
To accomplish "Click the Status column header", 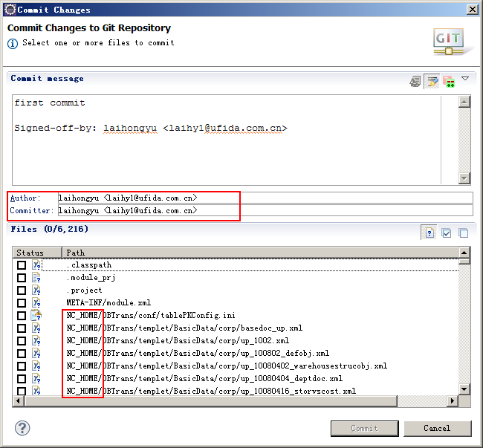I will [x=37, y=253].
